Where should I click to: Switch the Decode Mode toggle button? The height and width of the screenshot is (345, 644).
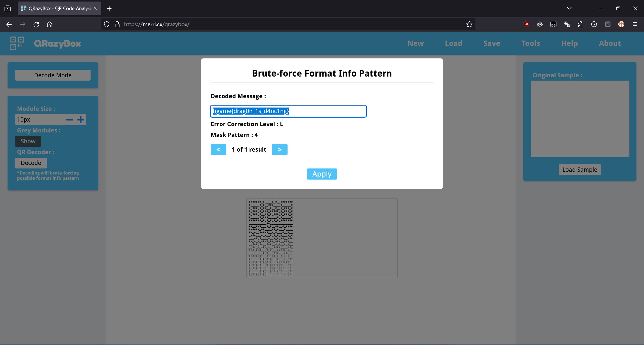coord(53,75)
